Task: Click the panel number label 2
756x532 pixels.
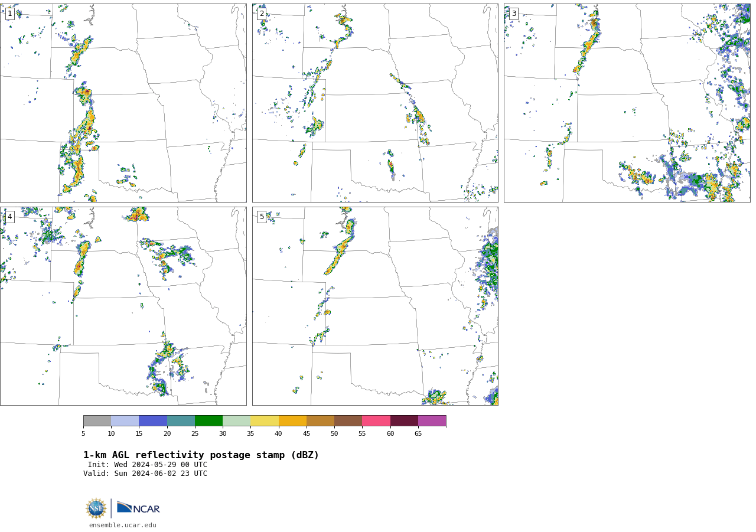Action: pyautogui.click(x=262, y=14)
